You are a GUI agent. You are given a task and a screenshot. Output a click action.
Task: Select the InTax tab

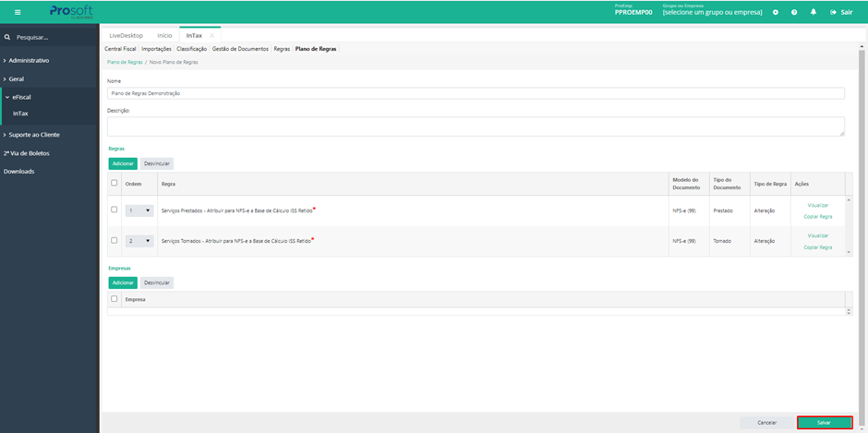[194, 35]
